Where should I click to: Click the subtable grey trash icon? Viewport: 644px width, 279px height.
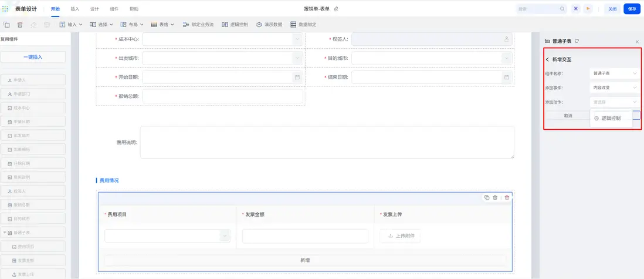[496, 197]
